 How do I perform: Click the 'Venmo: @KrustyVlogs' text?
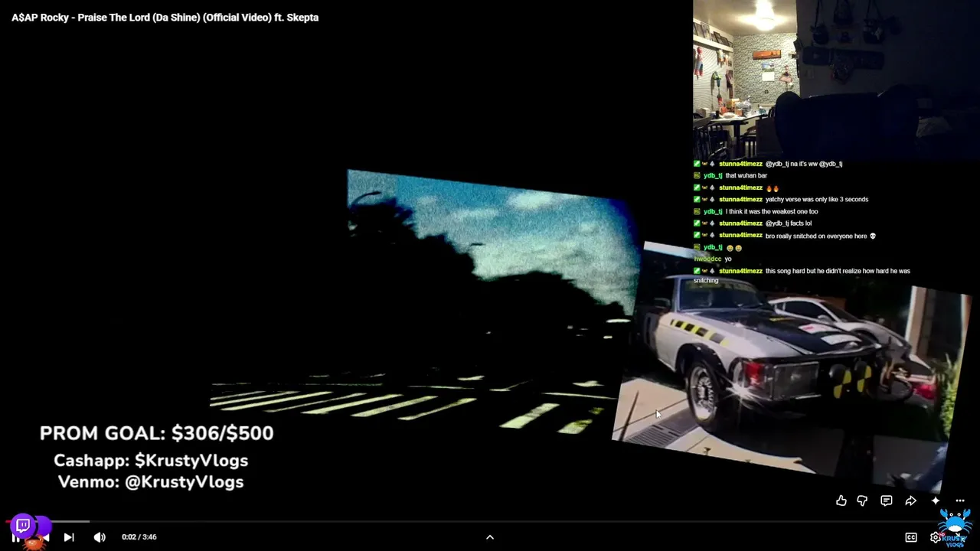click(x=151, y=482)
